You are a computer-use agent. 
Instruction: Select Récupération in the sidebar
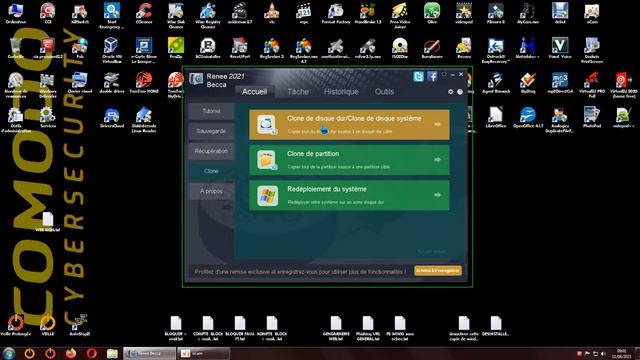point(211,151)
